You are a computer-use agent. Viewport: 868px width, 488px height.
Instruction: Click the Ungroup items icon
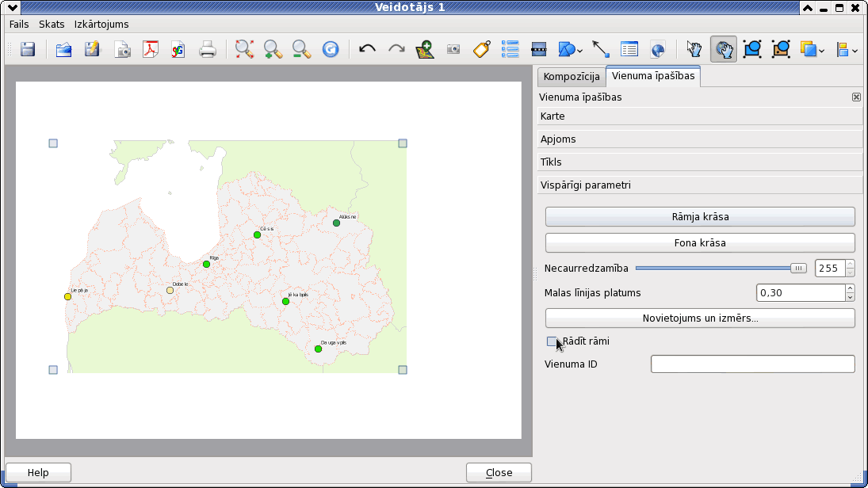click(781, 49)
